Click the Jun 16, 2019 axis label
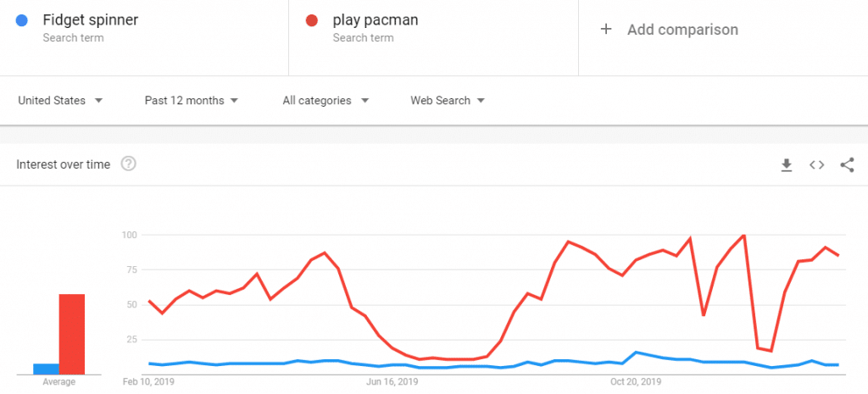This screenshot has width=868, height=394. (392, 382)
